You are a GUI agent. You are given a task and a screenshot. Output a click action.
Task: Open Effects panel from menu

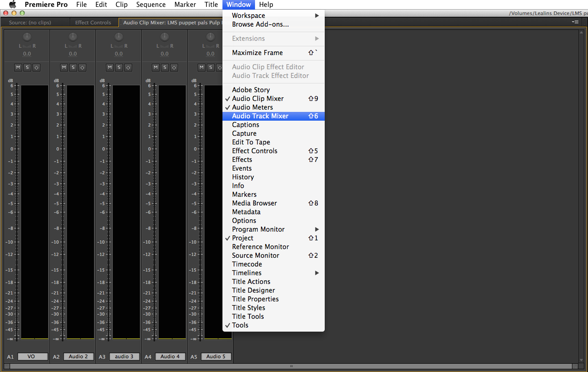273,160
